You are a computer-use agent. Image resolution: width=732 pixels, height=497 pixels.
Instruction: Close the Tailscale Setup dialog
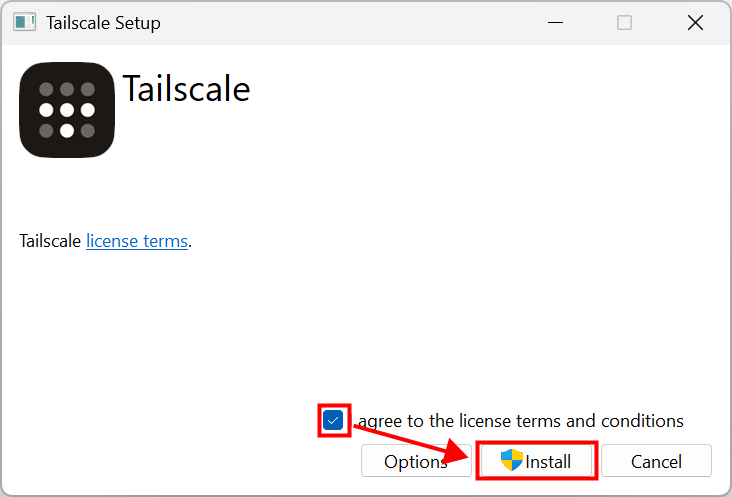695,22
